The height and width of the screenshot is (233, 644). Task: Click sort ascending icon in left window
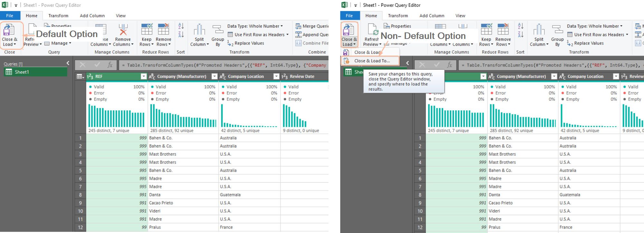[x=181, y=26]
